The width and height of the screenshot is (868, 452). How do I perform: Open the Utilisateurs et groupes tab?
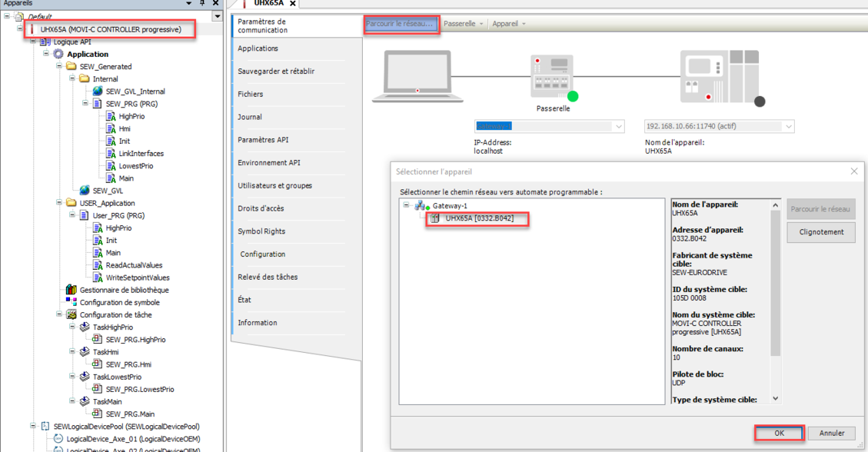click(274, 186)
